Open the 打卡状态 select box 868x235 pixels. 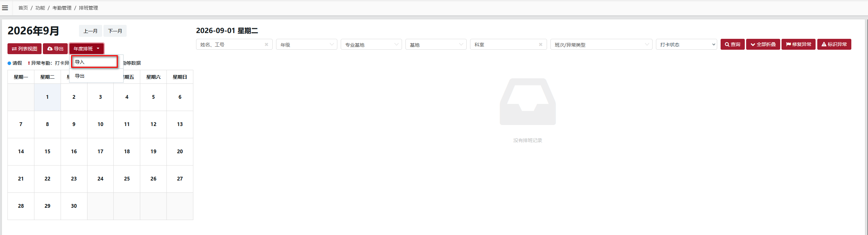(x=686, y=45)
